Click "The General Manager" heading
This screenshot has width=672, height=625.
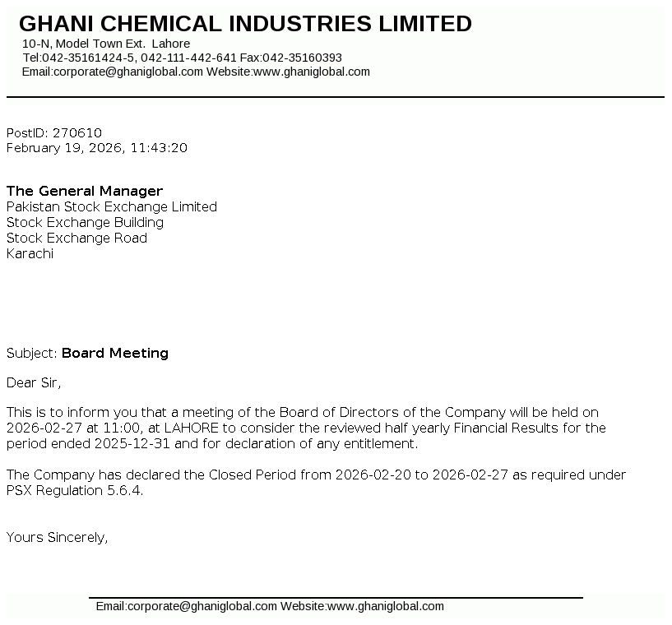85,191
